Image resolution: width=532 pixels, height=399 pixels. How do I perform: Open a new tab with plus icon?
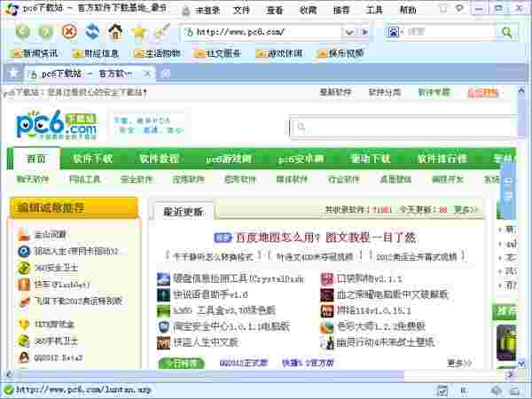166,74
